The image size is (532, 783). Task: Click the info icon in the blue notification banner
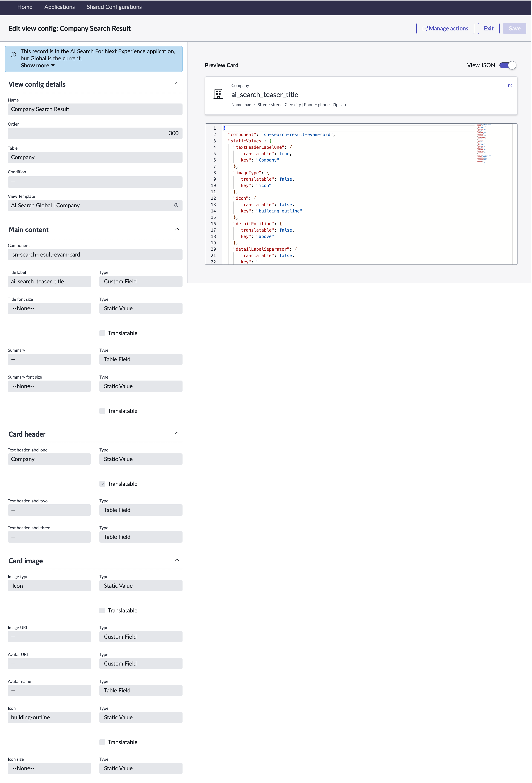tap(13, 55)
